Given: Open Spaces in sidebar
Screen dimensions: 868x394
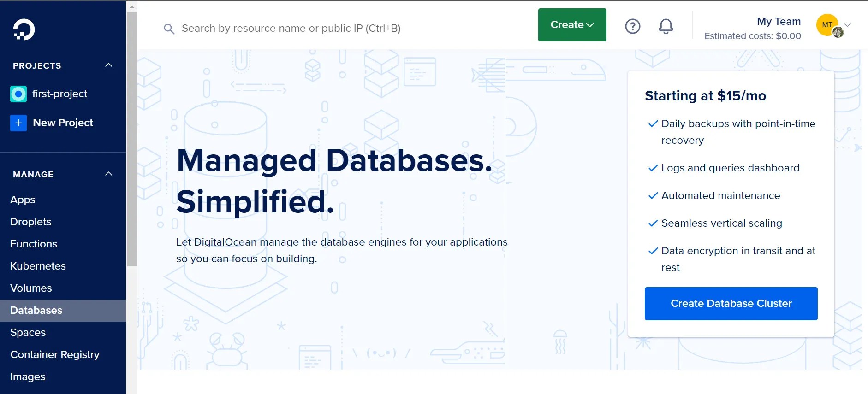Looking at the screenshot, I should 28,332.
